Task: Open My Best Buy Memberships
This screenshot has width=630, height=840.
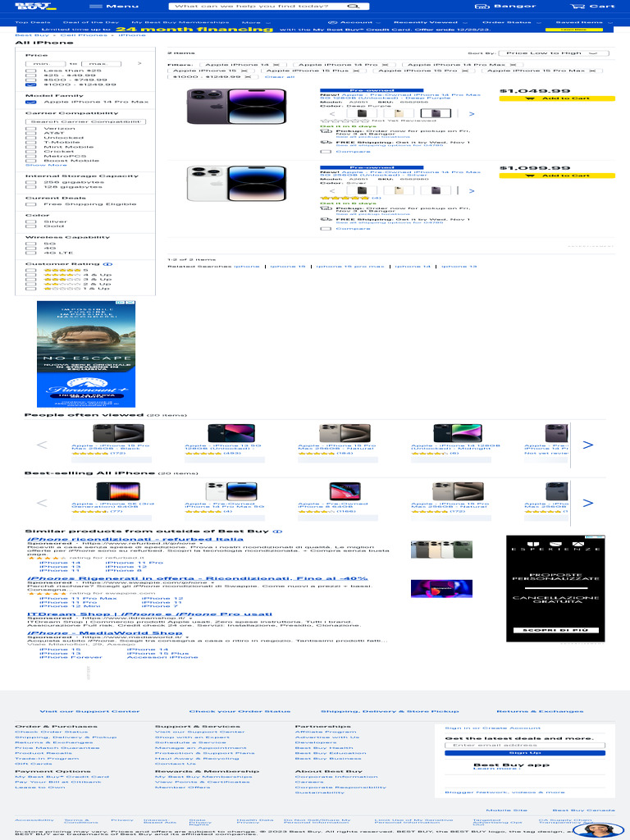Action: coord(180,22)
